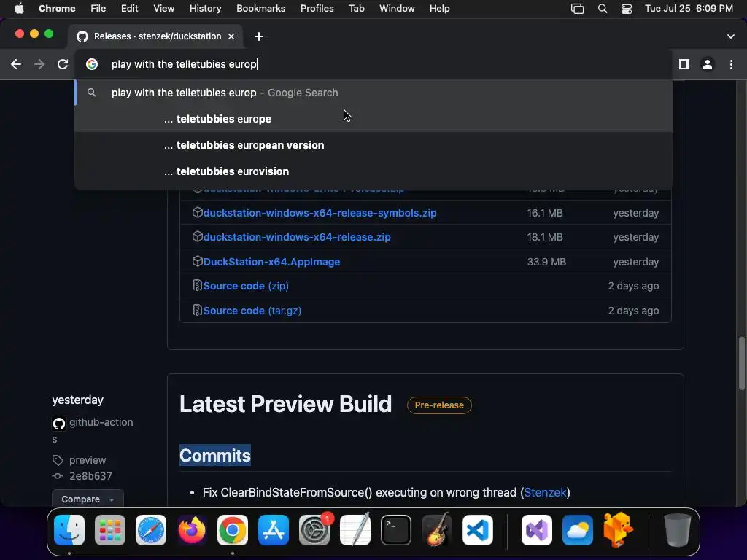Open the Bookmarks menu
This screenshot has width=747, height=560.
(260, 9)
